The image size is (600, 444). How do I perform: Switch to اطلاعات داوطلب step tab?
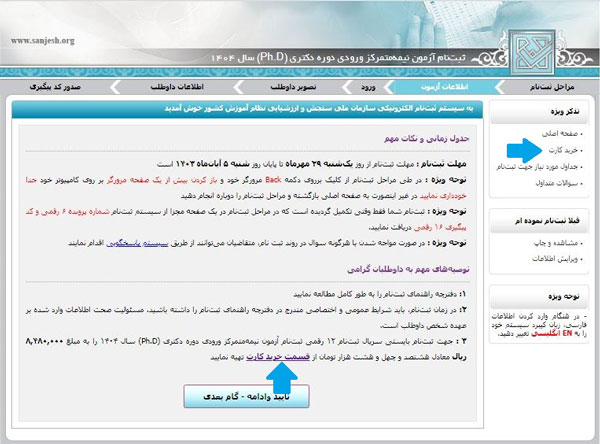[177, 87]
